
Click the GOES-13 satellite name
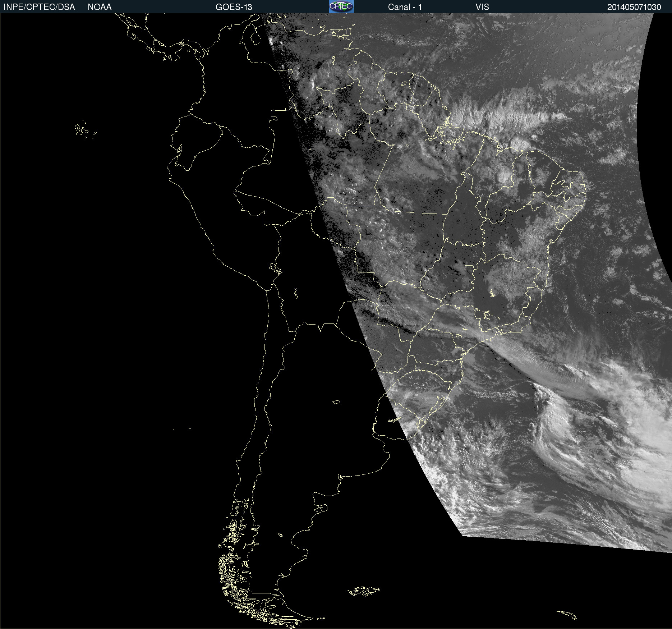pos(234,7)
